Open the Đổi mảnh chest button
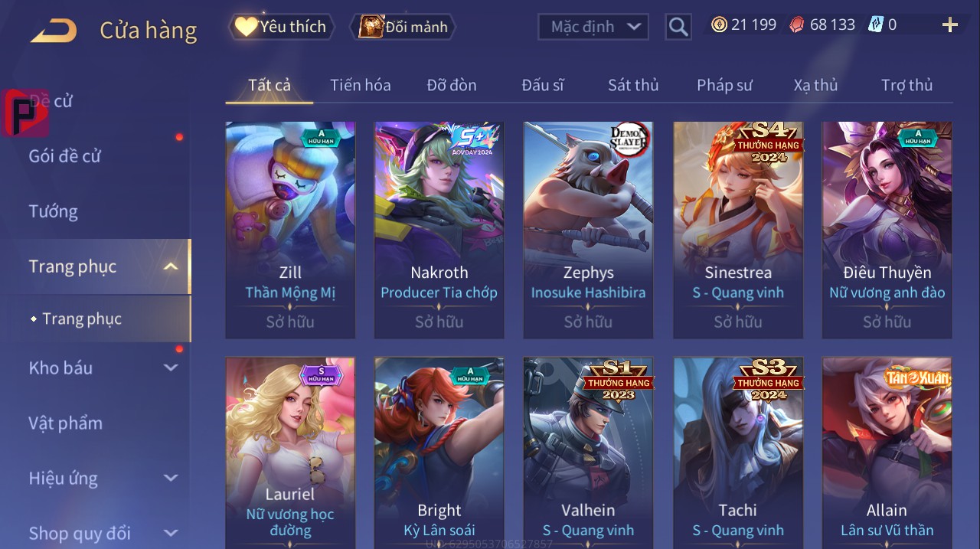Image resolution: width=980 pixels, height=549 pixels. (403, 27)
